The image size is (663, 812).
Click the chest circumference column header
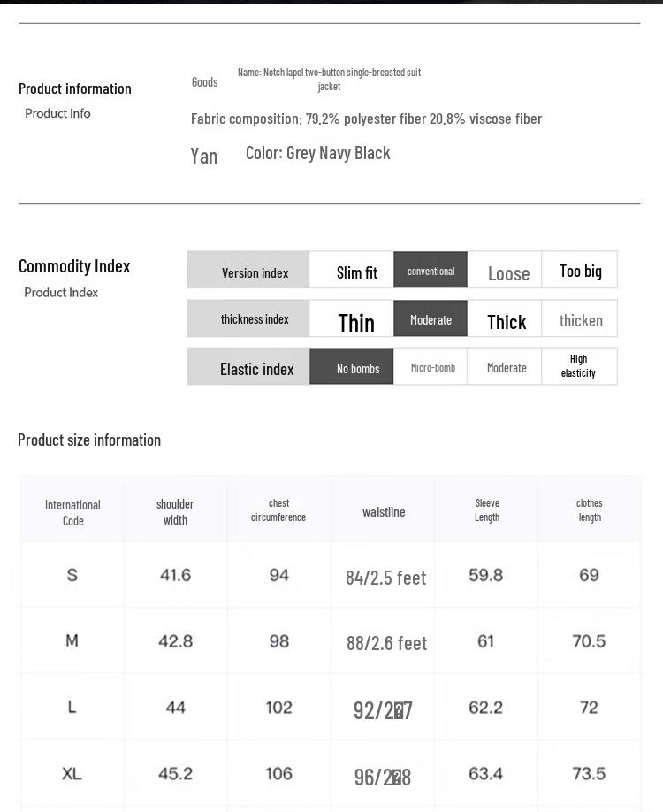(x=279, y=510)
